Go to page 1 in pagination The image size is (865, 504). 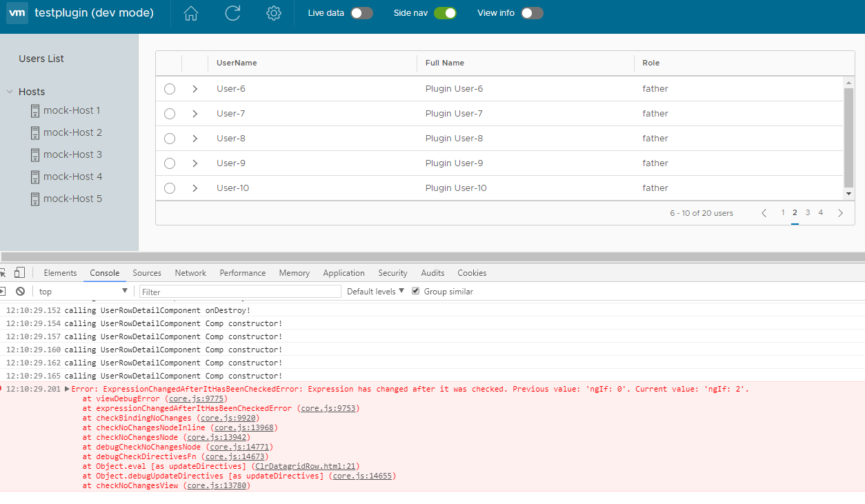783,212
